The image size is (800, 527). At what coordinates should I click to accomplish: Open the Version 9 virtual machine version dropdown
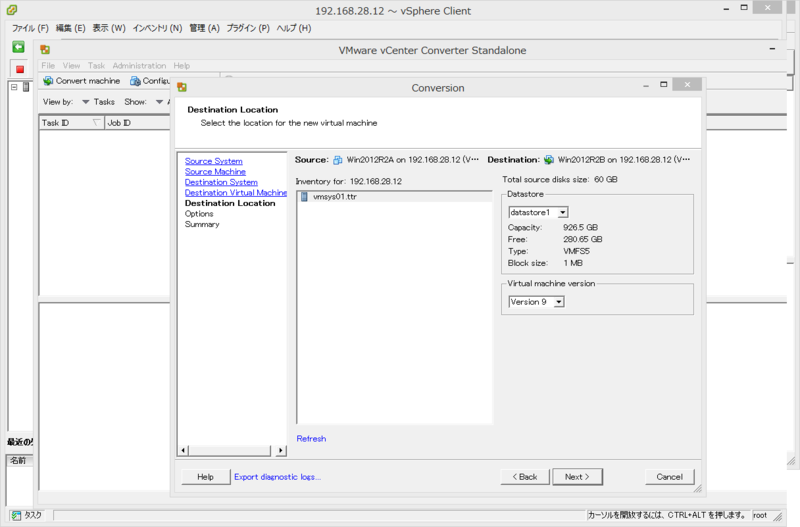coord(559,302)
